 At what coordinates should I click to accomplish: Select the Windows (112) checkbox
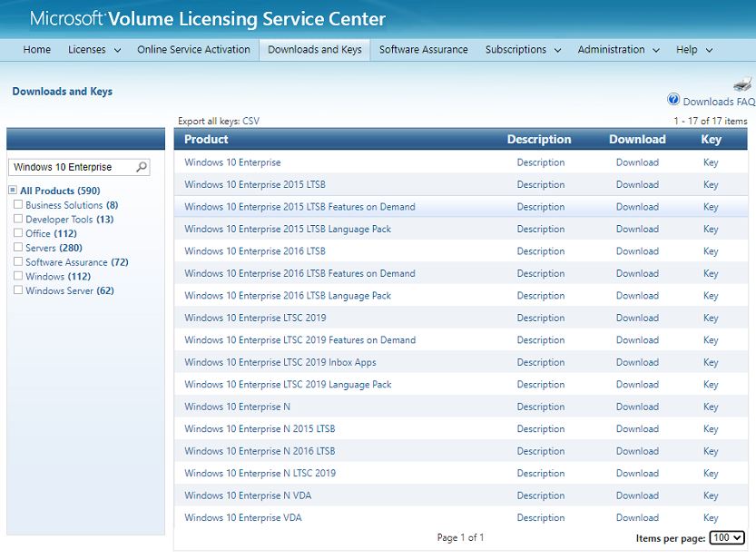[18, 276]
